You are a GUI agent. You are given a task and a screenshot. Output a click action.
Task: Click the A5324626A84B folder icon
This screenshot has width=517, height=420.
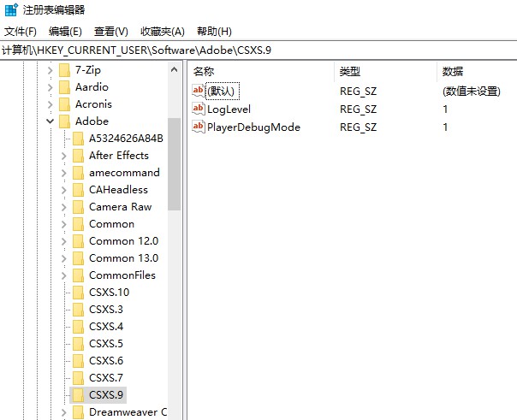[x=78, y=139]
